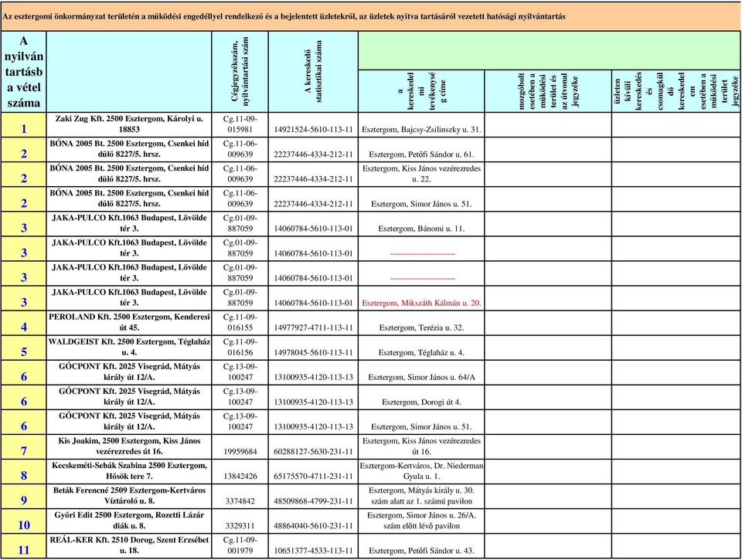Viewport: 742px width, 560px height.
Task: Select address 'Esztergom, Kiss János vezérezredes u. 22.'
Action: click(422, 174)
